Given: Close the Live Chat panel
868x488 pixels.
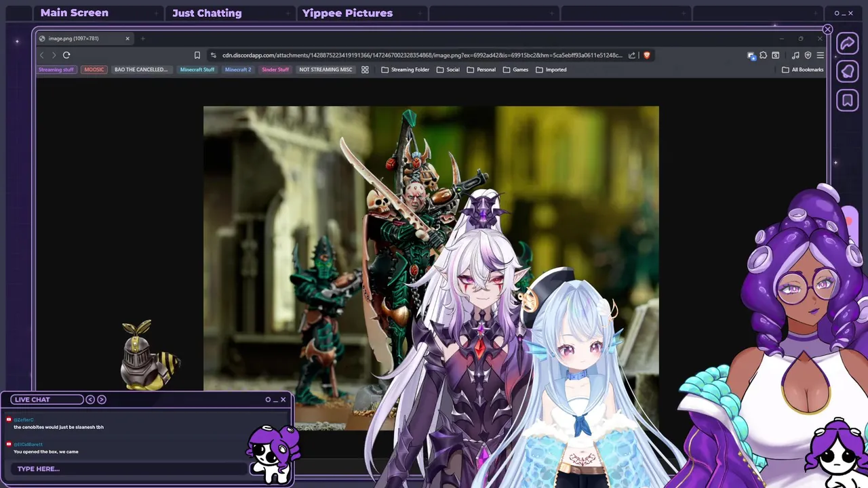Looking at the screenshot, I should pos(283,399).
